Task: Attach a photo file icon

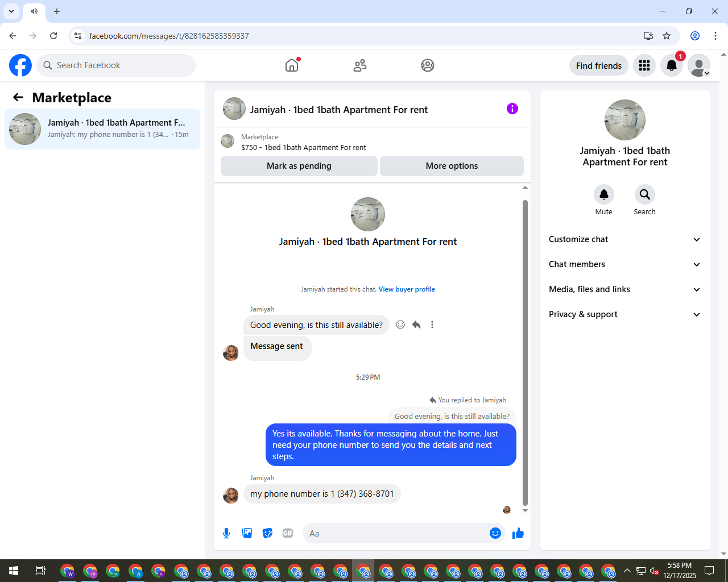Action: [247, 533]
